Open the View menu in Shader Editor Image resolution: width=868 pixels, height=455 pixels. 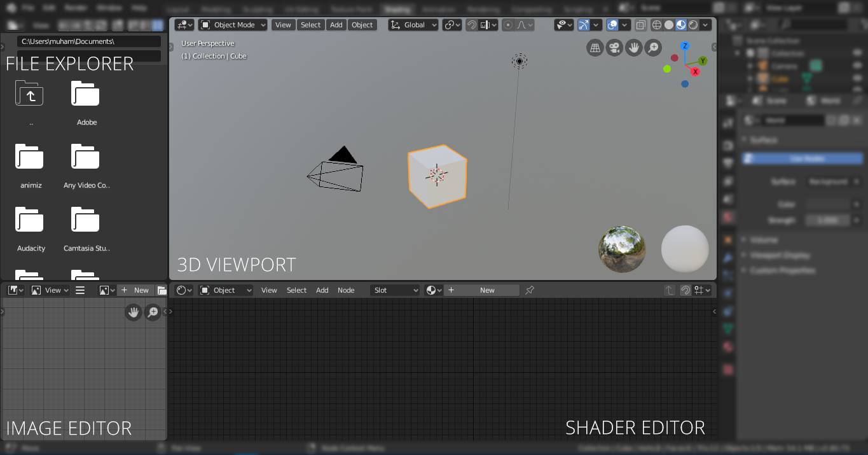(x=269, y=290)
